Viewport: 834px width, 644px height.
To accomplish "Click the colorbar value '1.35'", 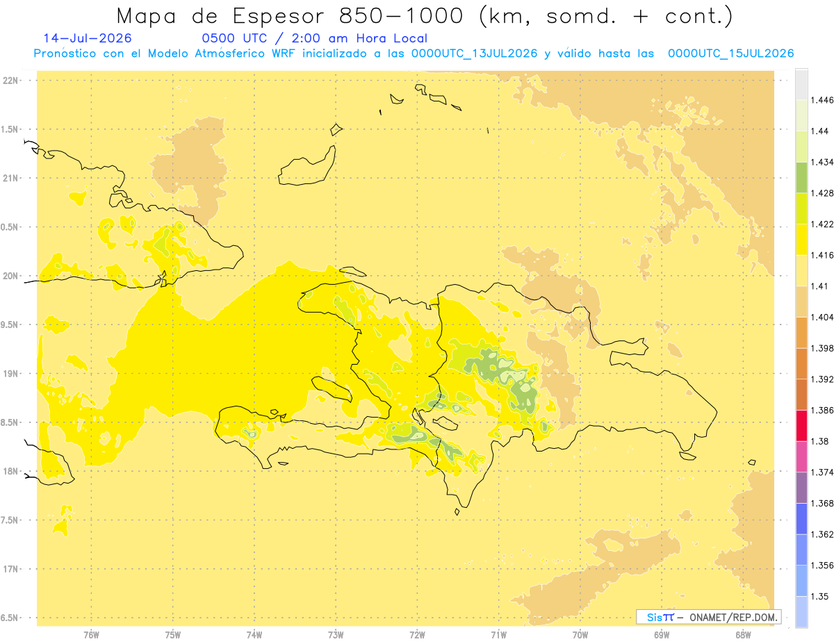I will point(819,596).
